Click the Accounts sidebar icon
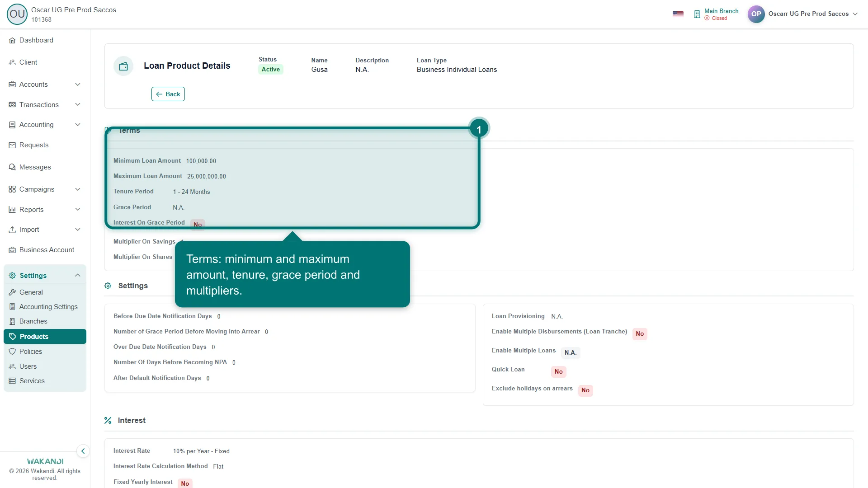This screenshot has height=488, width=868. coord(12,84)
